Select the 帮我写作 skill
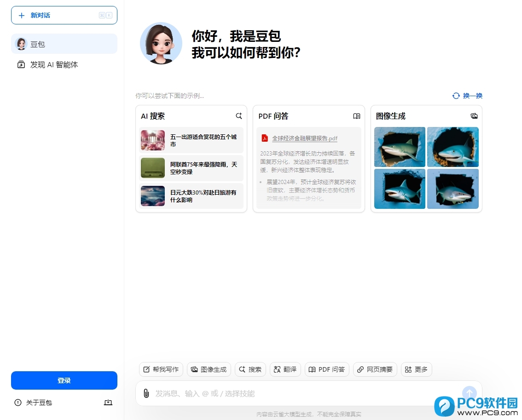Image resolution: width=522 pixels, height=420 pixels. (x=161, y=369)
